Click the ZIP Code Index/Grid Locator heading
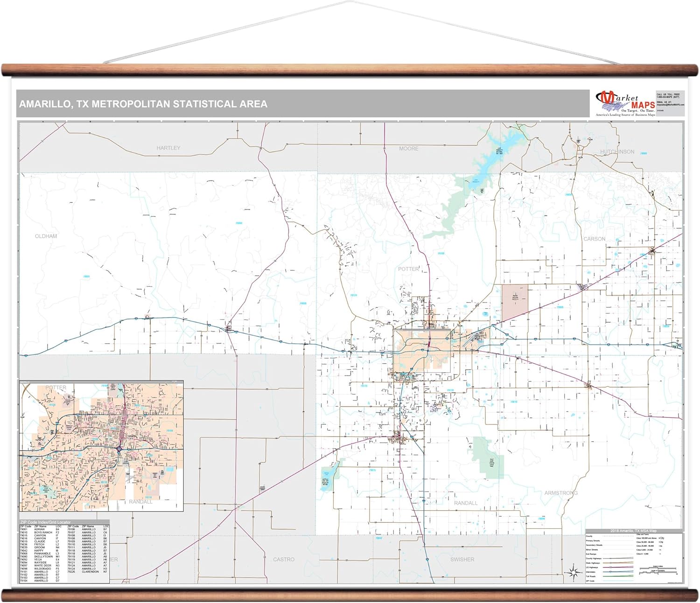This screenshot has height=603, width=700. pos(45,522)
